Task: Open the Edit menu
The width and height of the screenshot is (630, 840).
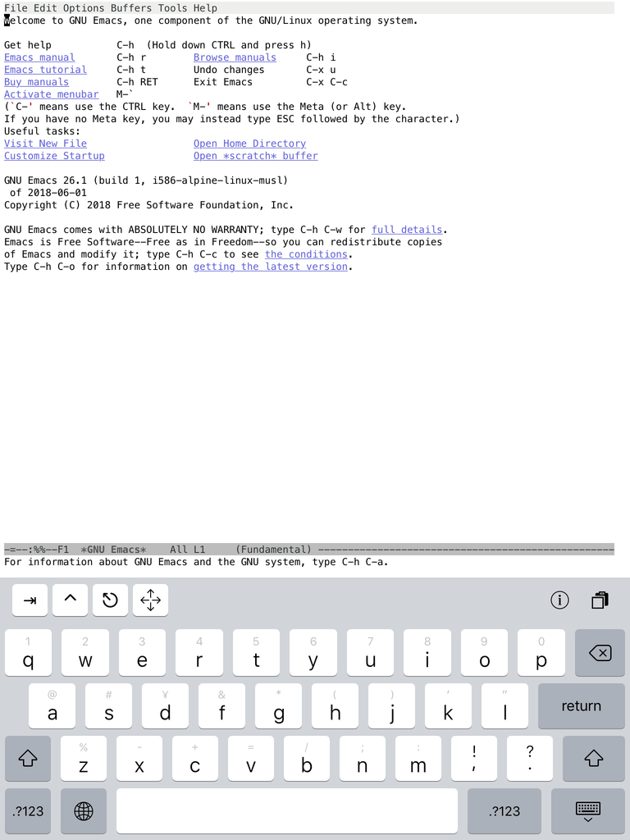Action: tap(45, 8)
